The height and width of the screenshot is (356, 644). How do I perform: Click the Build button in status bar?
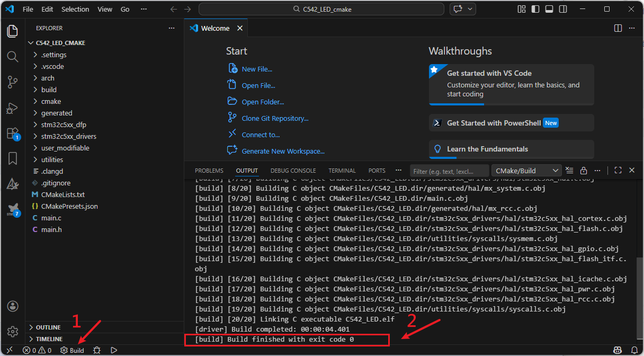coord(72,350)
